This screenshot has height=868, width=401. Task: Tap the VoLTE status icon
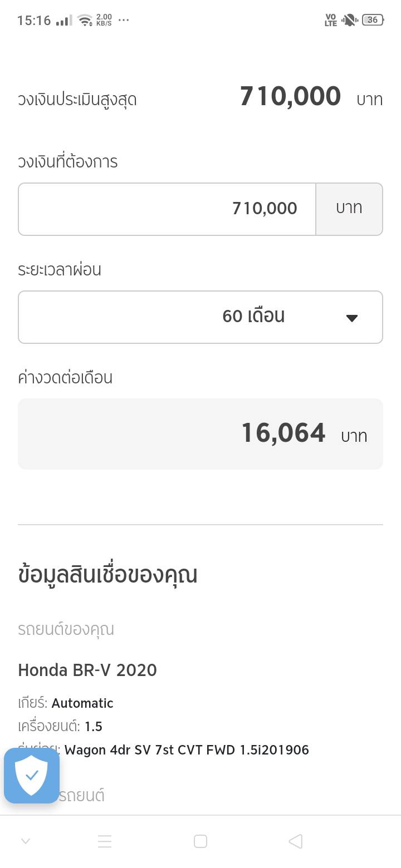tap(331, 21)
